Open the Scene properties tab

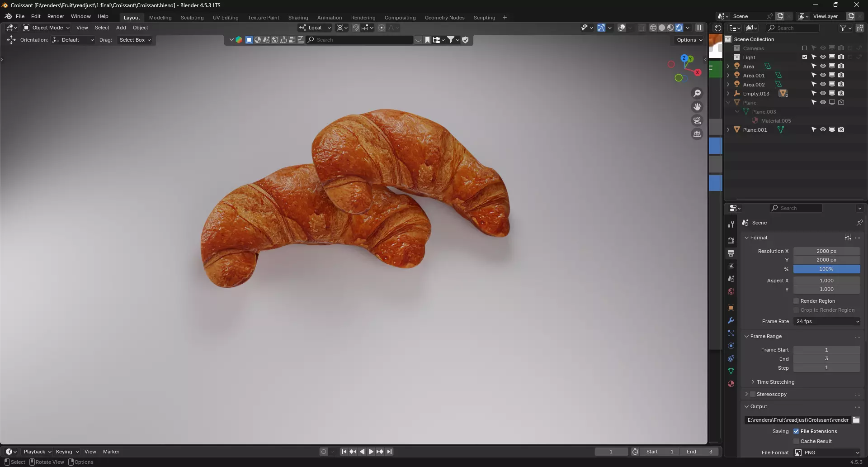tap(731, 279)
